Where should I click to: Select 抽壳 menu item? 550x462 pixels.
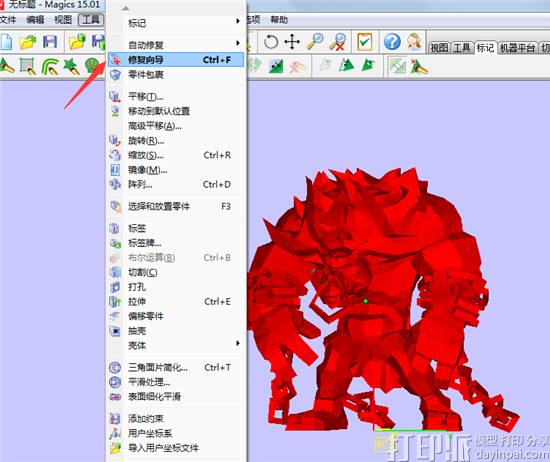pyautogui.click(x=175, y=331)
